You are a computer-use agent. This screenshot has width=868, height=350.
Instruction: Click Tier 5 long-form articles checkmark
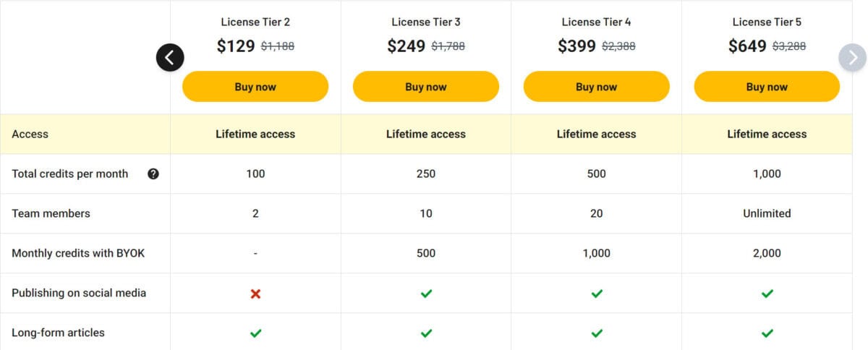(x=767, y=333)
